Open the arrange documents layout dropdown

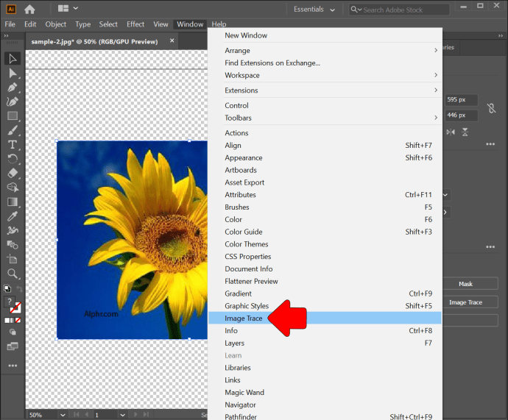pyautogui.click(x=68, y=10)
